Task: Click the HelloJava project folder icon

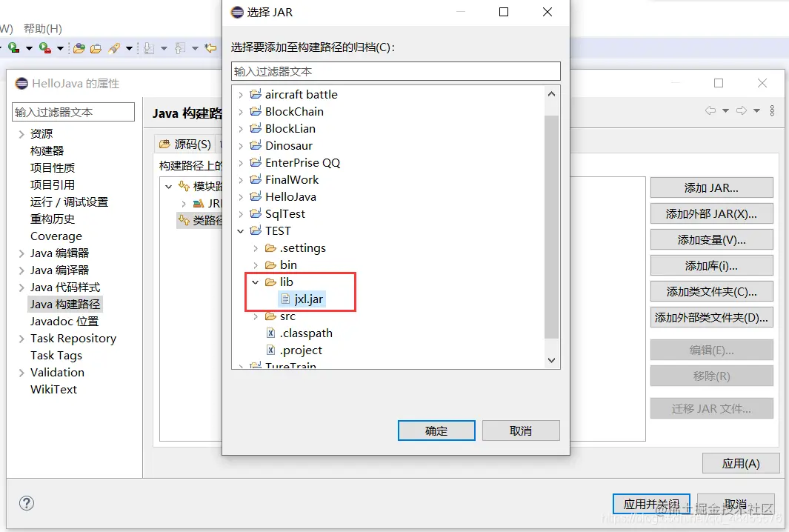Action: 256,196
